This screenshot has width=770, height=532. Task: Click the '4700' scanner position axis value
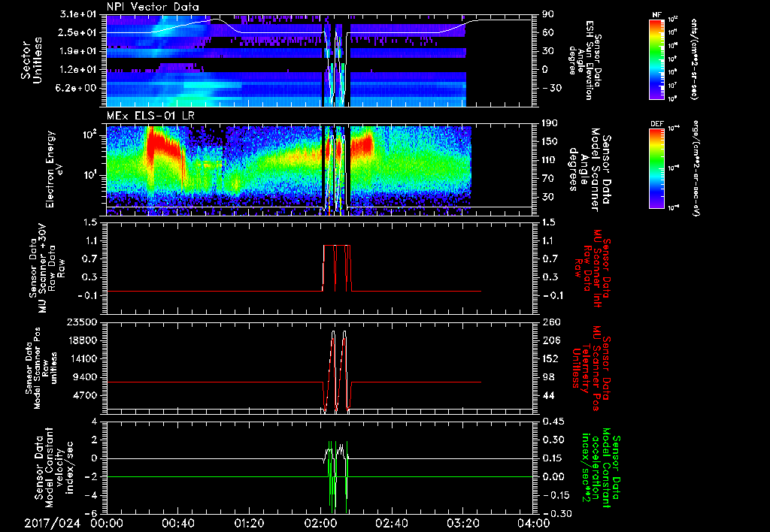pyautogui.click(x=84, y=395)
